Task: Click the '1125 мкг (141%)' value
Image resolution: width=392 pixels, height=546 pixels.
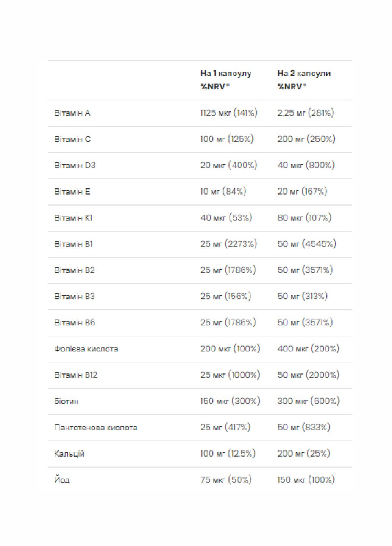Action: (x=229, y=113)
